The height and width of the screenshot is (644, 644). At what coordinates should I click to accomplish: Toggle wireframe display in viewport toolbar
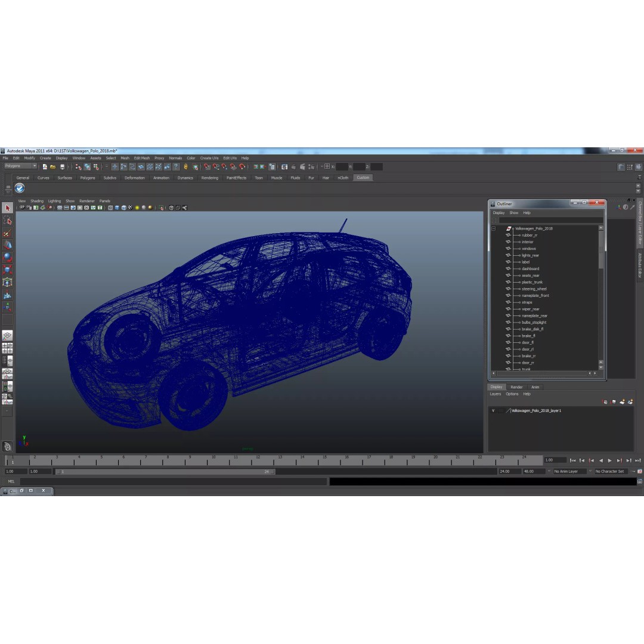[x=110, y=208]
